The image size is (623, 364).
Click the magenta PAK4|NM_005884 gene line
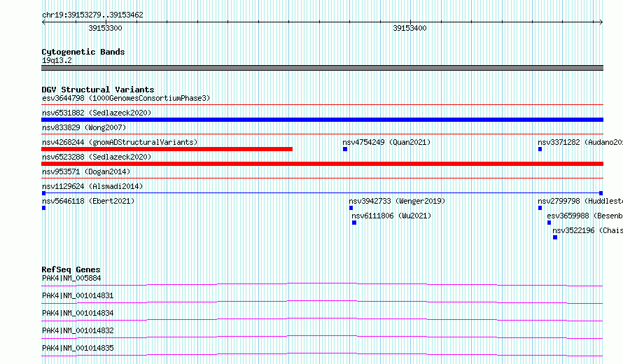coord(322,284)
